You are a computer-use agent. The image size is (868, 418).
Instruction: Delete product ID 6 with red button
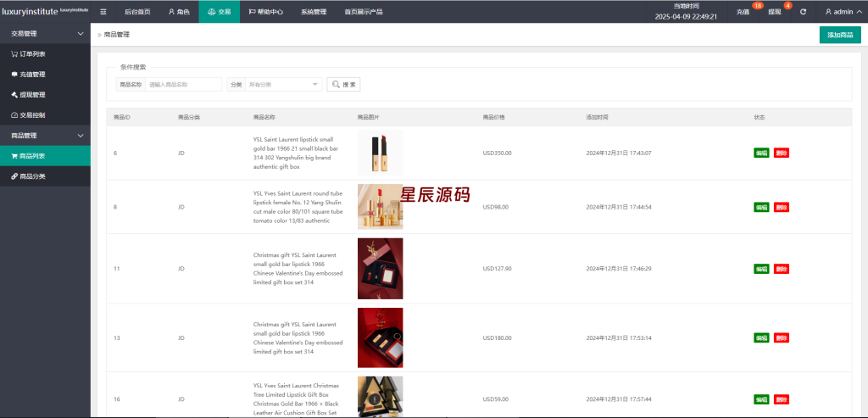click(781, 153)
